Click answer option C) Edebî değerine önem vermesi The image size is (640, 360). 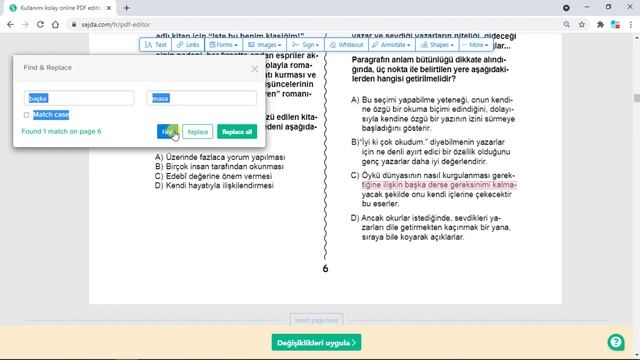(213, 176)
